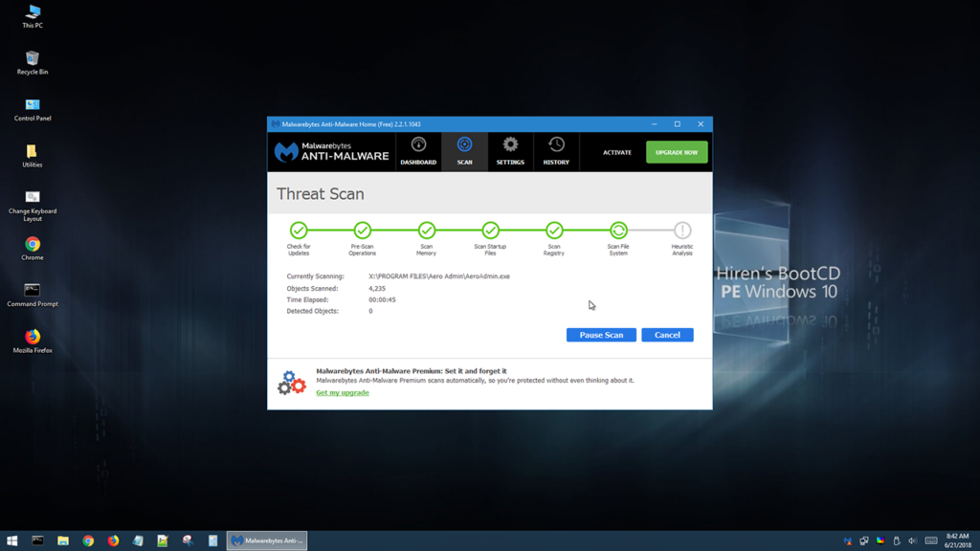Click the touch keyboard icon in the tray
Screen dimensions: 980x551
[930, 540]
